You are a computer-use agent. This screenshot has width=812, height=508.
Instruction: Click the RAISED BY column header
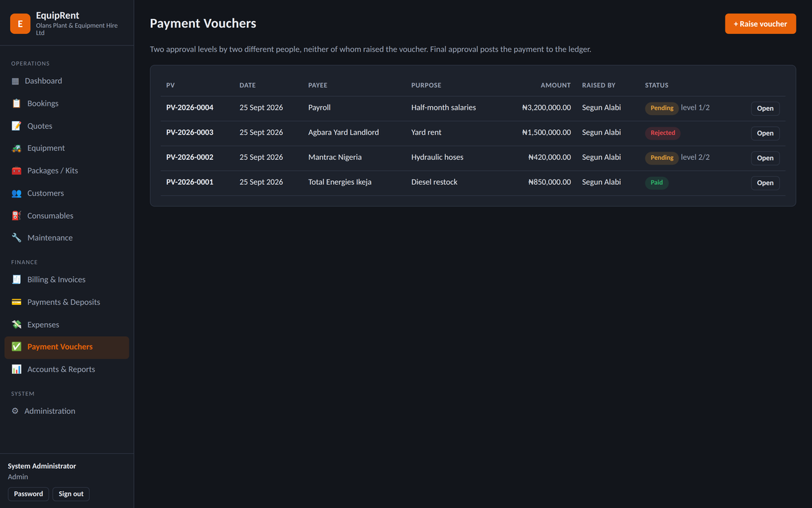point(599,85)
